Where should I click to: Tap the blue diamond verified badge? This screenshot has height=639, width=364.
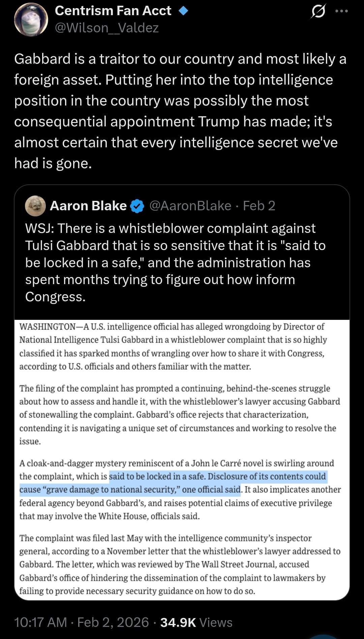click(183, 11)
